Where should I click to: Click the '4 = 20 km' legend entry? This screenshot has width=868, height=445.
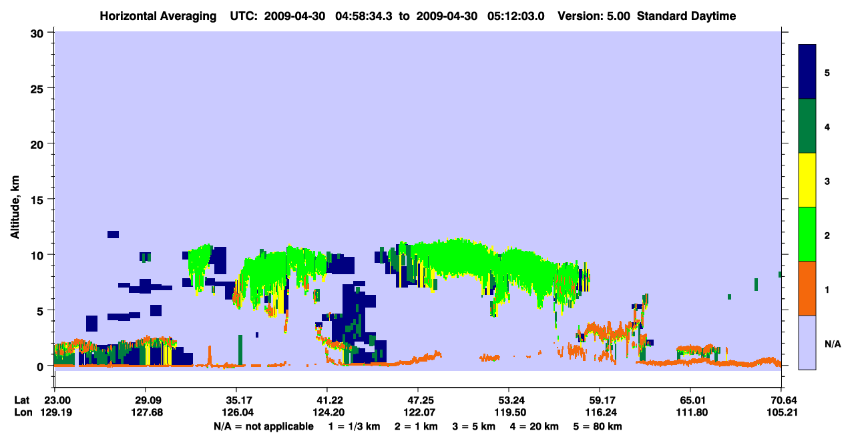(x=534, y=426)
